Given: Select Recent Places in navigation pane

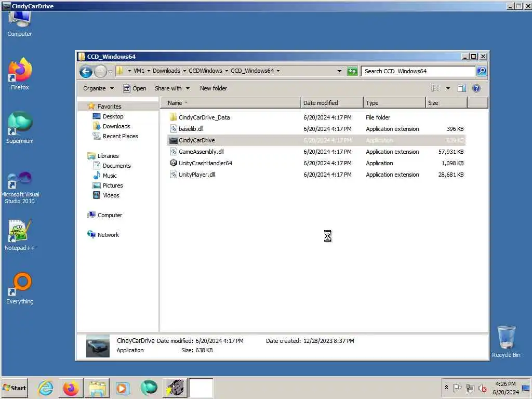Looking at the screenshot, I should 120,136.
